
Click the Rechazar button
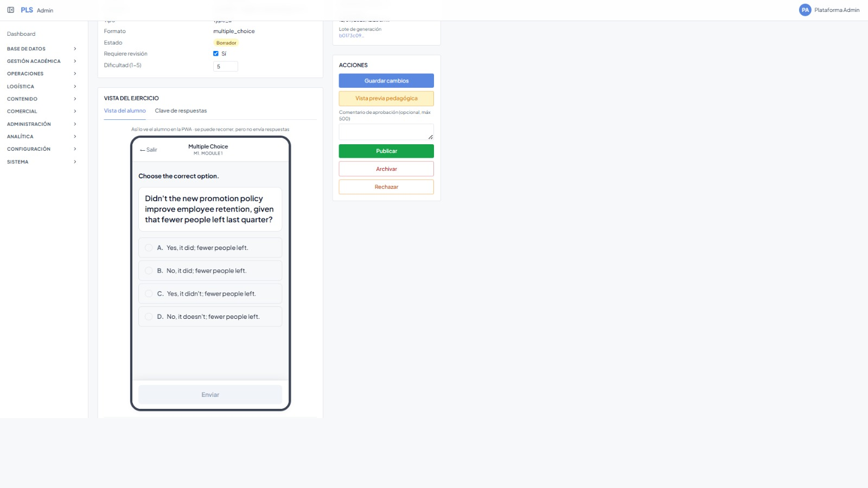386,187
